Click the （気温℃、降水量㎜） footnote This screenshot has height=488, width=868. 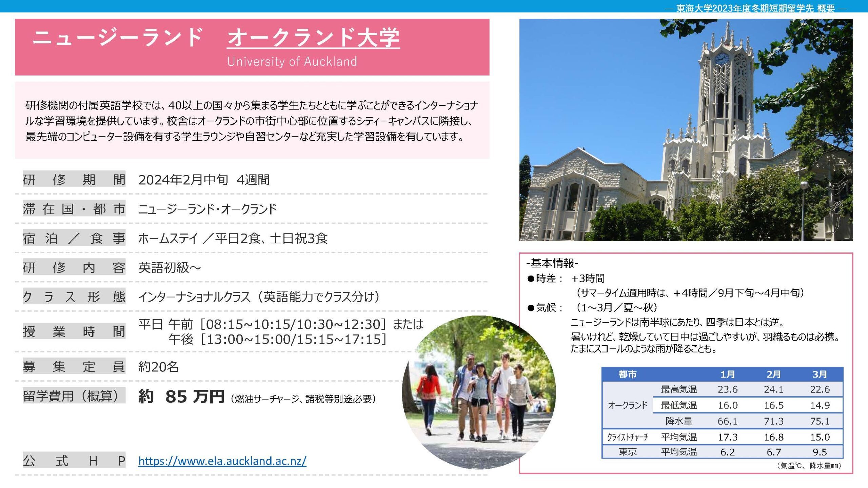coord(809,466)
